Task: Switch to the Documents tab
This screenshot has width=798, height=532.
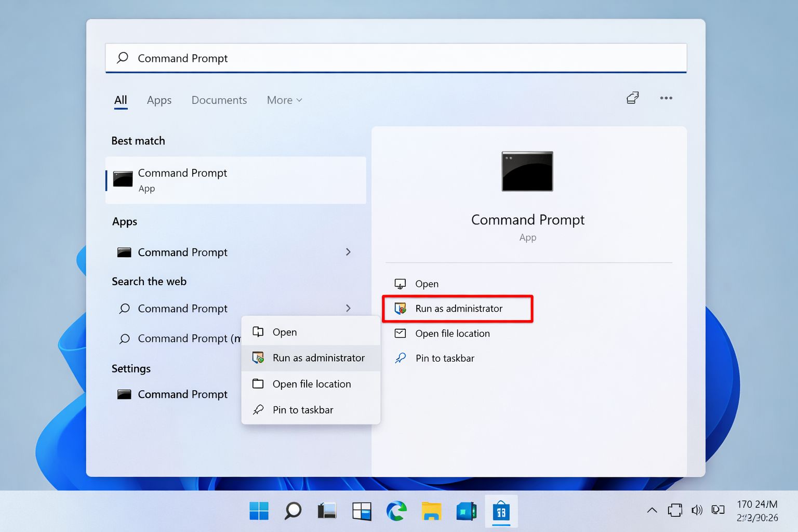Action: click(219, 100)
